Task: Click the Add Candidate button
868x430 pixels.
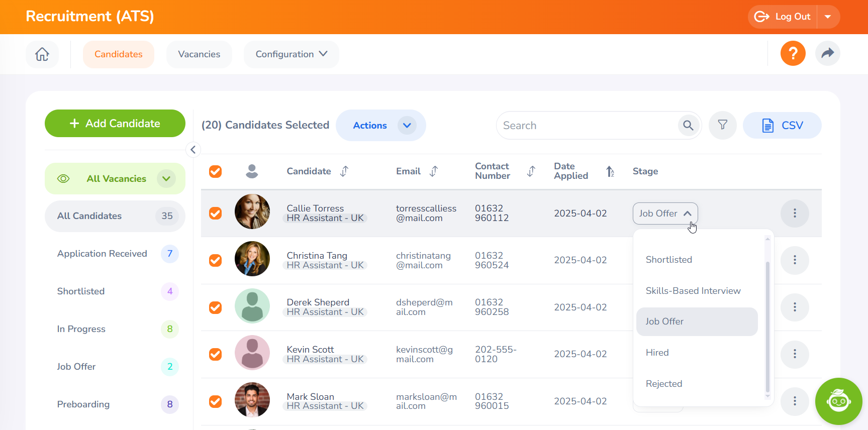Action: point(115,124)
